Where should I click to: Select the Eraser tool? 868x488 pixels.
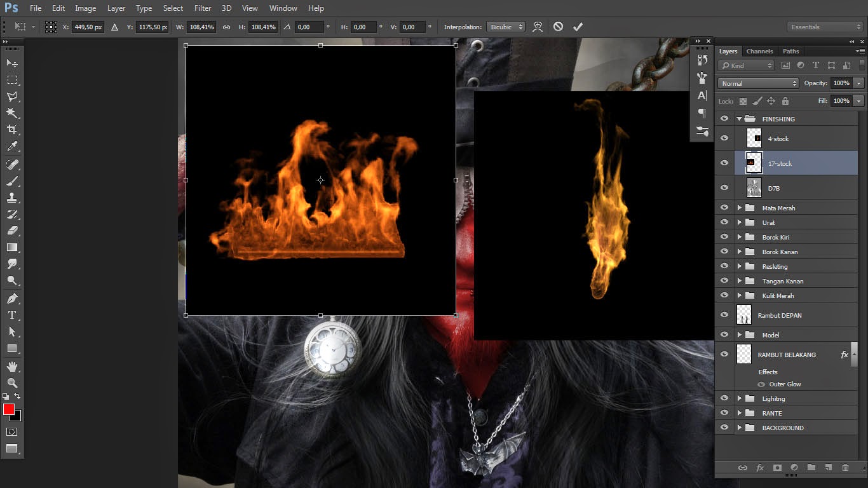point(12,231)
